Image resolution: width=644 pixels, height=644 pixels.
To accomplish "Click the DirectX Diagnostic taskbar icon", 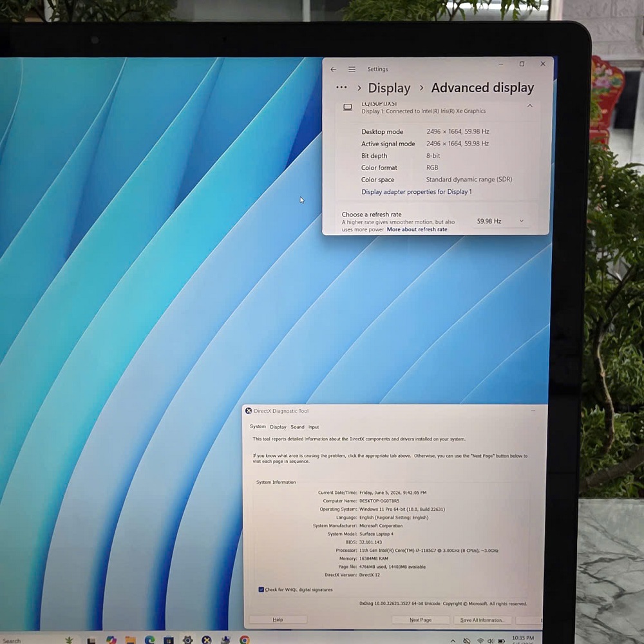I will point(207,640).
